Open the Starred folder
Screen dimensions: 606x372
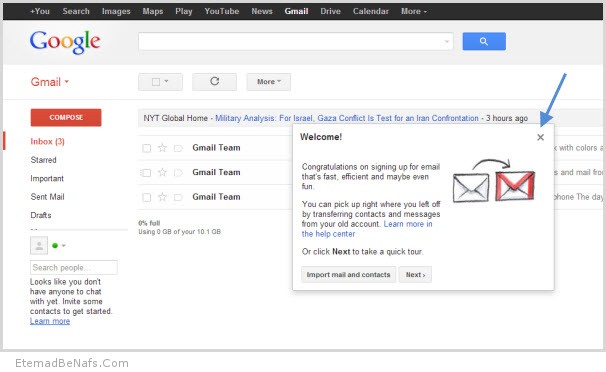43,160
